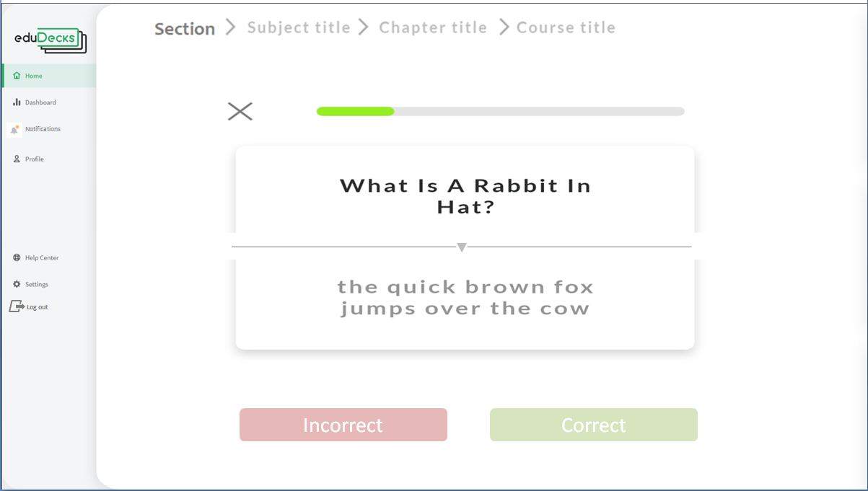The height and width of the screenshot is (491, 868).
Task: Click the Settings gear icon
Action: (17, 284)
